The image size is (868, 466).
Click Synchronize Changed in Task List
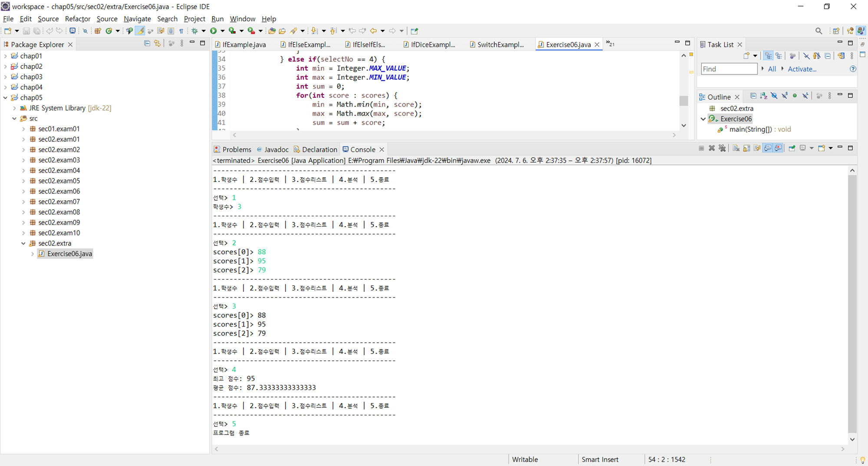[x=841, y=56]
